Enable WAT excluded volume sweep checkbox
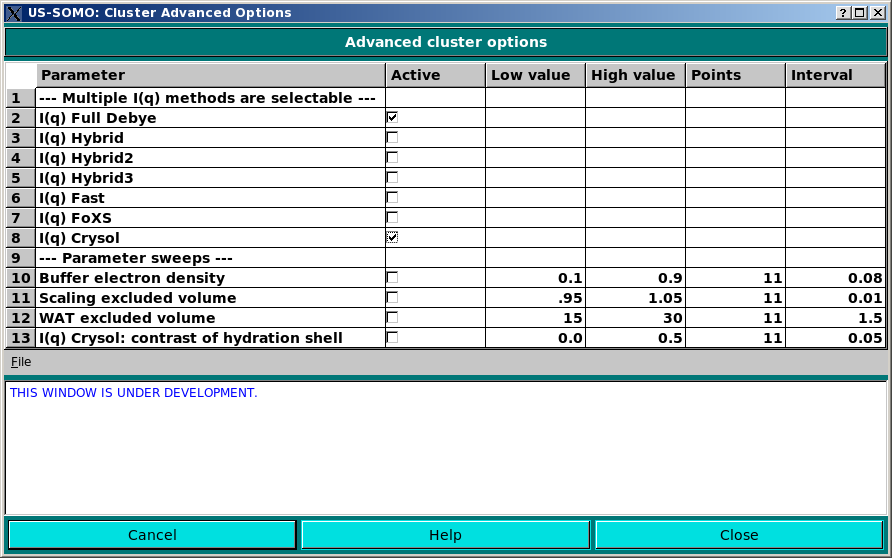 [x=392, y=317]
